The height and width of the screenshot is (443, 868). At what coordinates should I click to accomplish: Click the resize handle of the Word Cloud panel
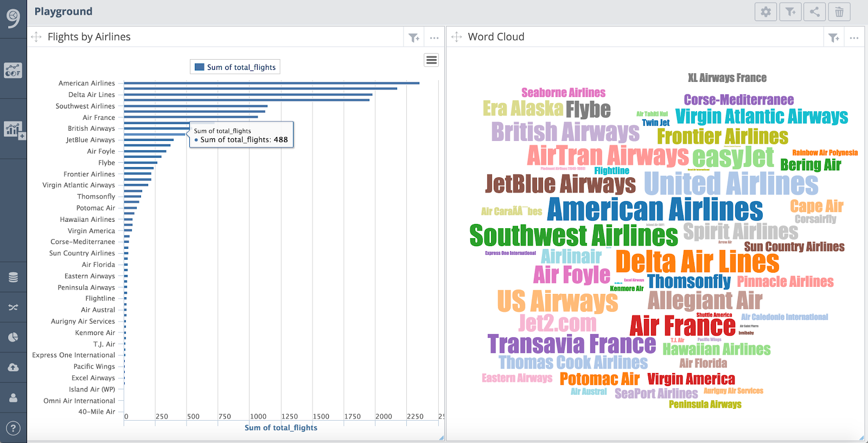pos(861,438)
